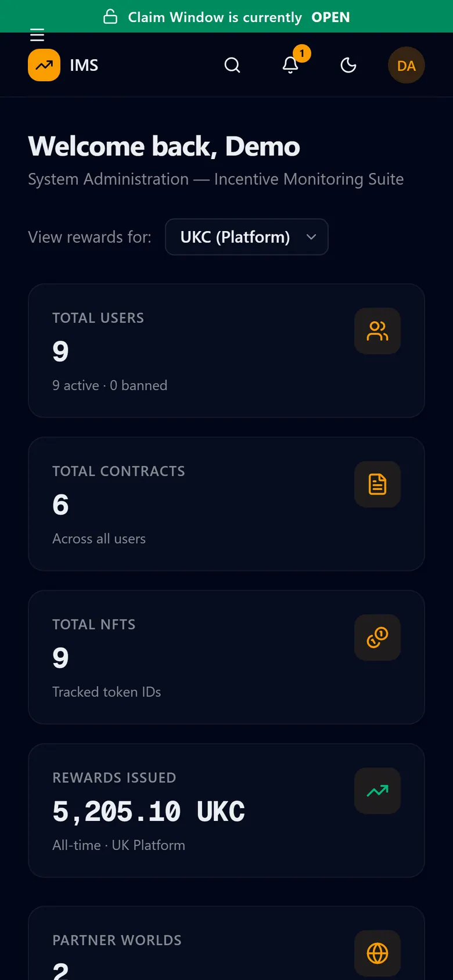Open the Rewards Issued 5,205.10 UKC card
This screenshot has width=453, height=980.
point(227,810)
